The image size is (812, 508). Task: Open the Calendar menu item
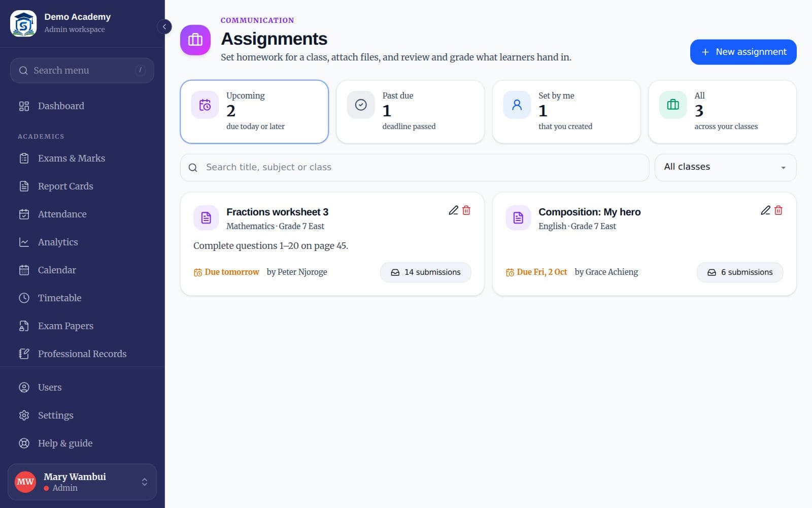[x=82, y=270]
